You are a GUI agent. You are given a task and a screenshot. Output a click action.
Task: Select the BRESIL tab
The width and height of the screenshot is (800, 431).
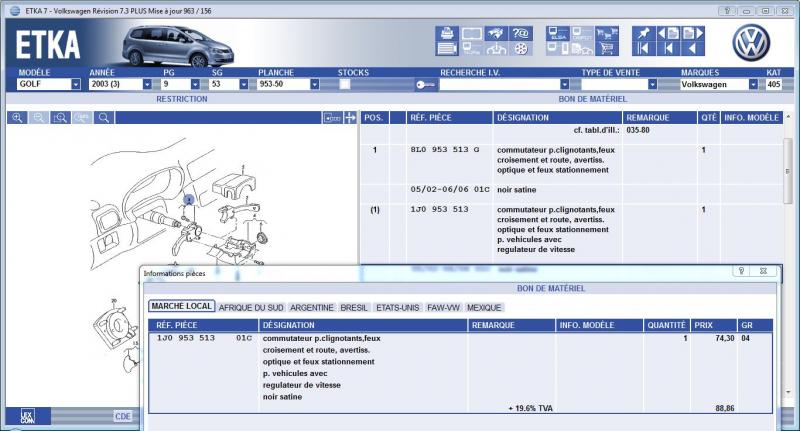354,308
